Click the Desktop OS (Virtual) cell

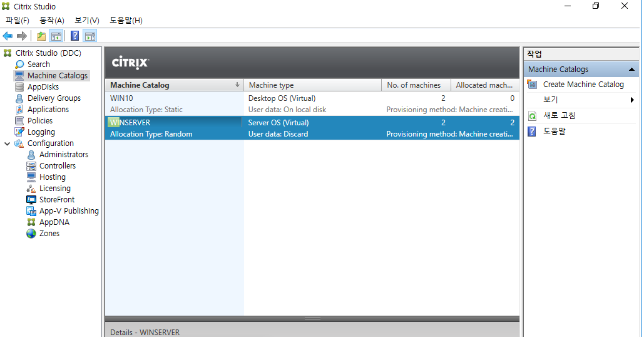pos(282,98)
